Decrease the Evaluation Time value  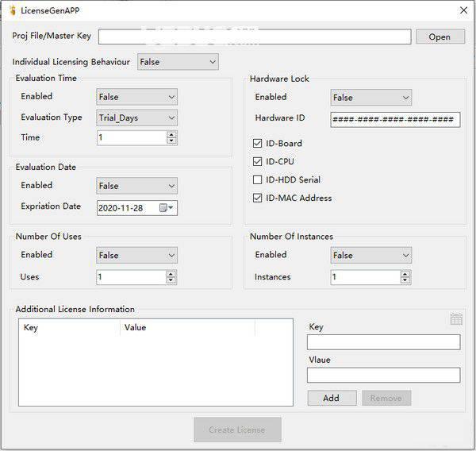171,141
